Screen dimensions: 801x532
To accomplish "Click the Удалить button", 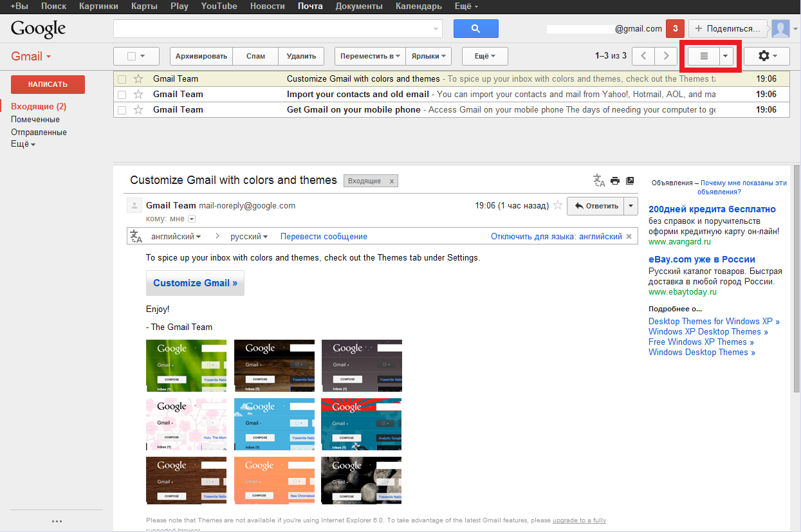I will pyautogui.click(x=301, y=56).
